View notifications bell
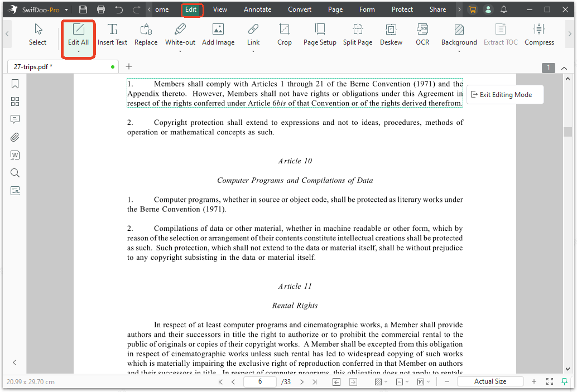Screen dimensions: 577x392 pyautogui.click(x=504, y=9)
